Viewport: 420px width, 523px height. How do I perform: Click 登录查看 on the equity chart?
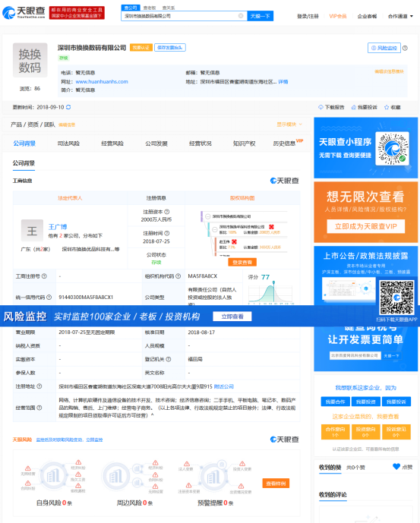(x=242, y=262)
